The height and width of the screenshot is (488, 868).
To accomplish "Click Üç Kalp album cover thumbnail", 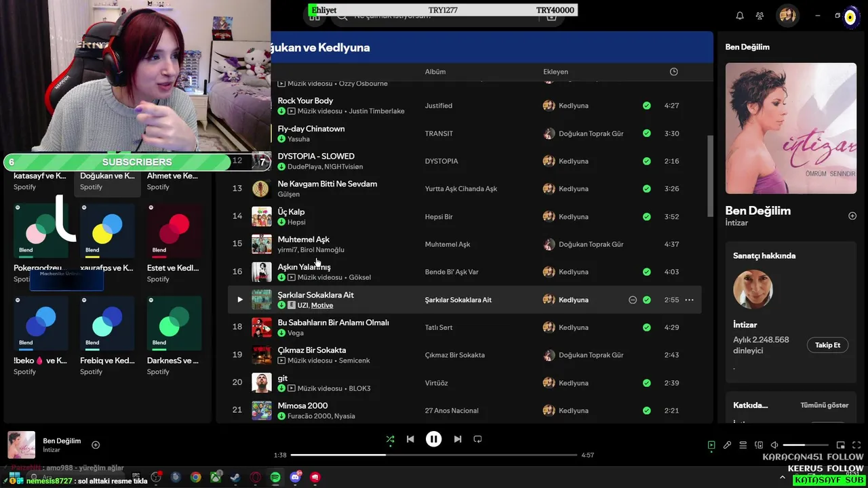I will pyautogui.click(x=262, y=216).
